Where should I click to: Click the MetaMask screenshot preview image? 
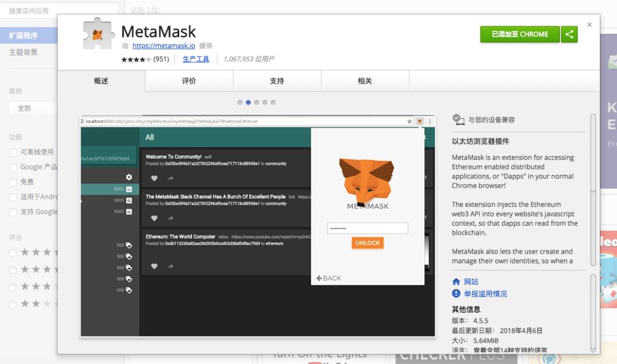258,226
